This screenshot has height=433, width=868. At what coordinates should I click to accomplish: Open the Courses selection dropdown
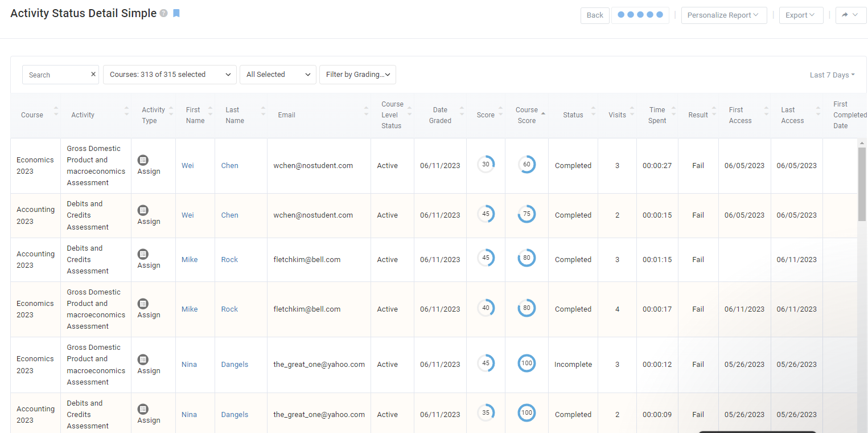tap(170, 75)
